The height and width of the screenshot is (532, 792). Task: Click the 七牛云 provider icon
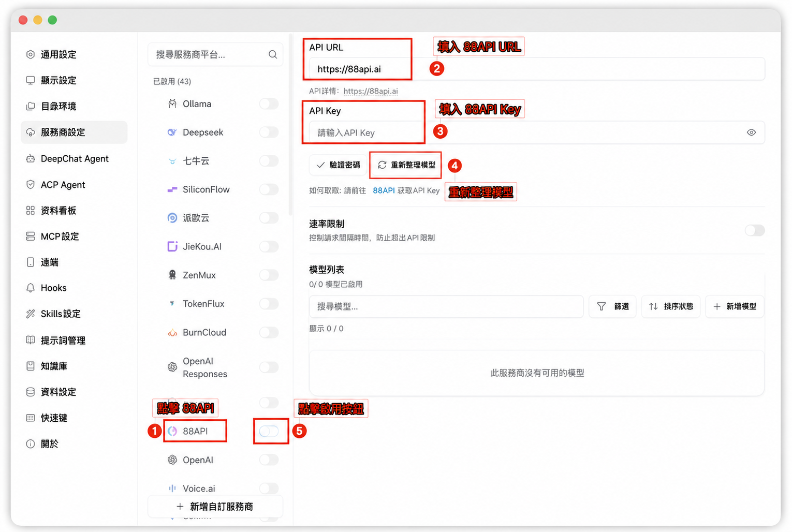[172, 161]
